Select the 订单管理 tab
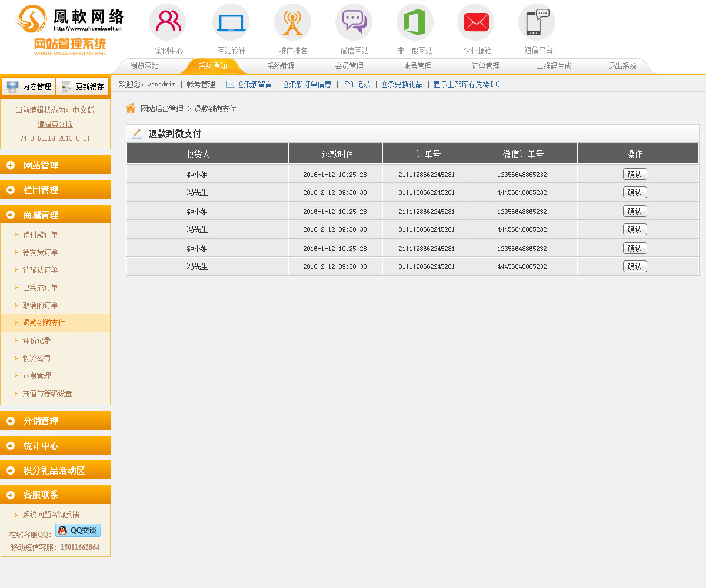Image resolution: width=706 pixels, height=588 pixels. (x=485, y=66)
